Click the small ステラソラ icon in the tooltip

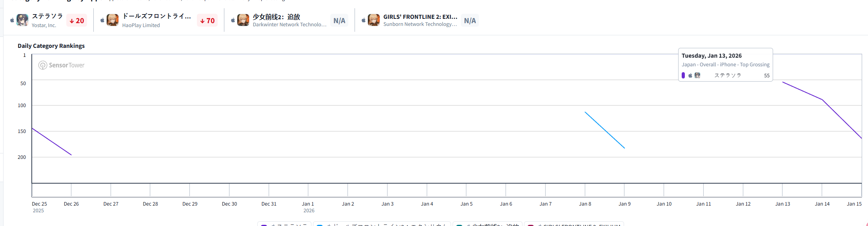pyautogui.click(x=697, y=75)
